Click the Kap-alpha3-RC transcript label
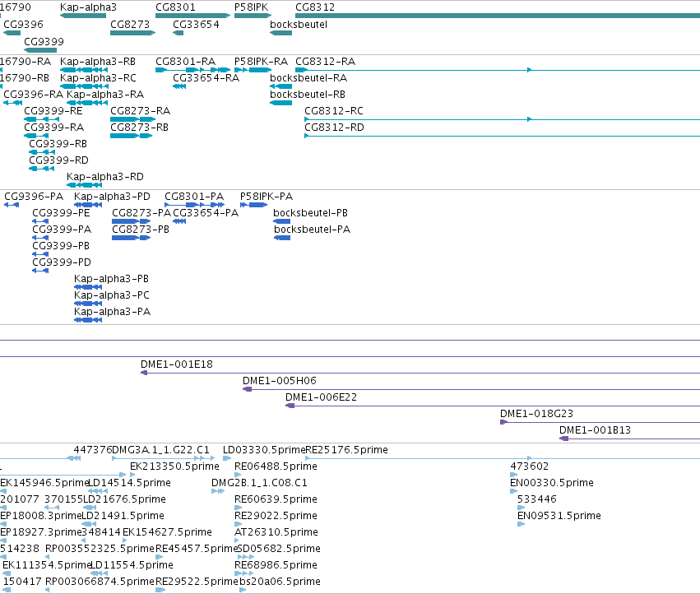The width and height of the screenshot is (700, 594). tap(98, 77)
